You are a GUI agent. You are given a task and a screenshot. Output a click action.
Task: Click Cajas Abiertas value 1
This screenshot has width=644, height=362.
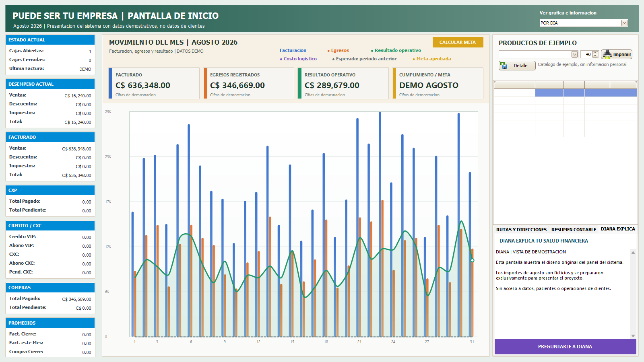[x=90, y=51]
